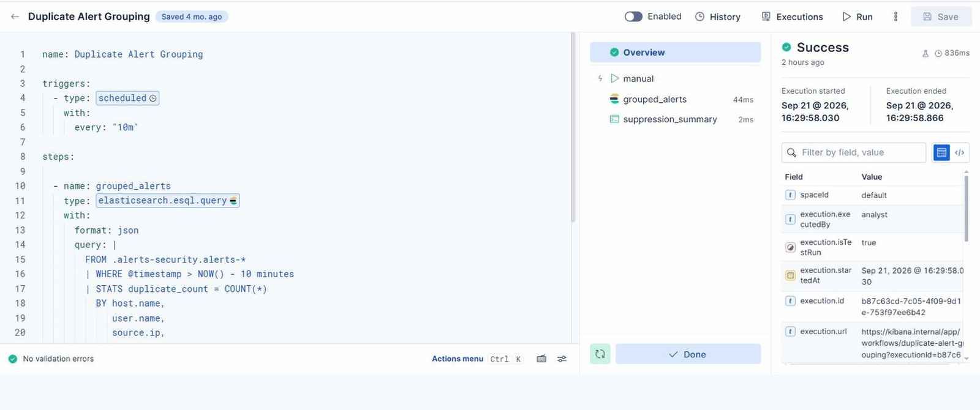
Task: Click the manual play triangle icon
Action: point(615,78)
